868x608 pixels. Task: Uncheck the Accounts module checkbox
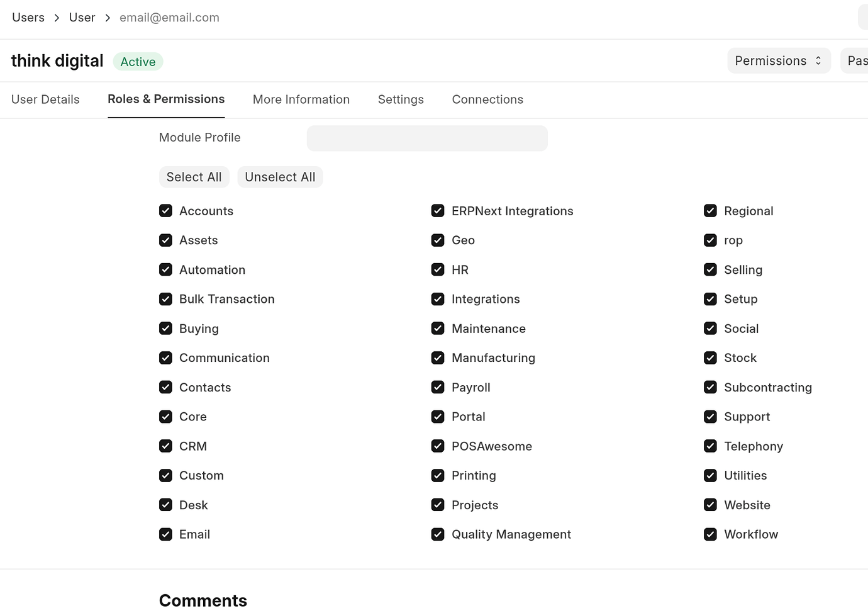click(x=165, y=211)
